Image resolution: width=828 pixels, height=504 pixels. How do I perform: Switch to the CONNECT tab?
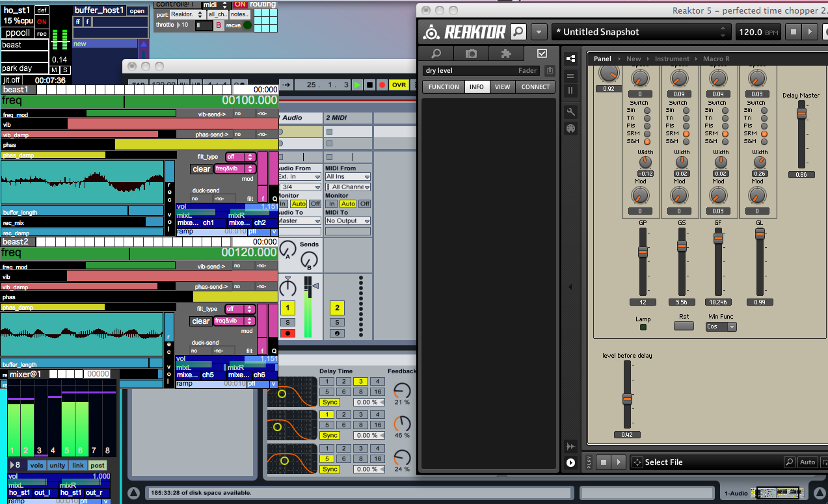[535, 86]
